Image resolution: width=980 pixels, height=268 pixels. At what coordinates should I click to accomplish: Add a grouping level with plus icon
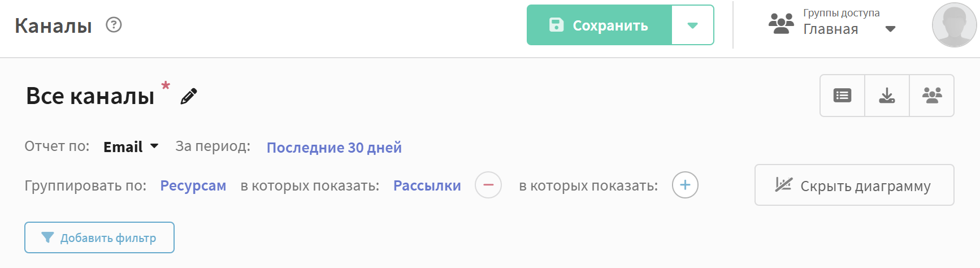[685, 185]
